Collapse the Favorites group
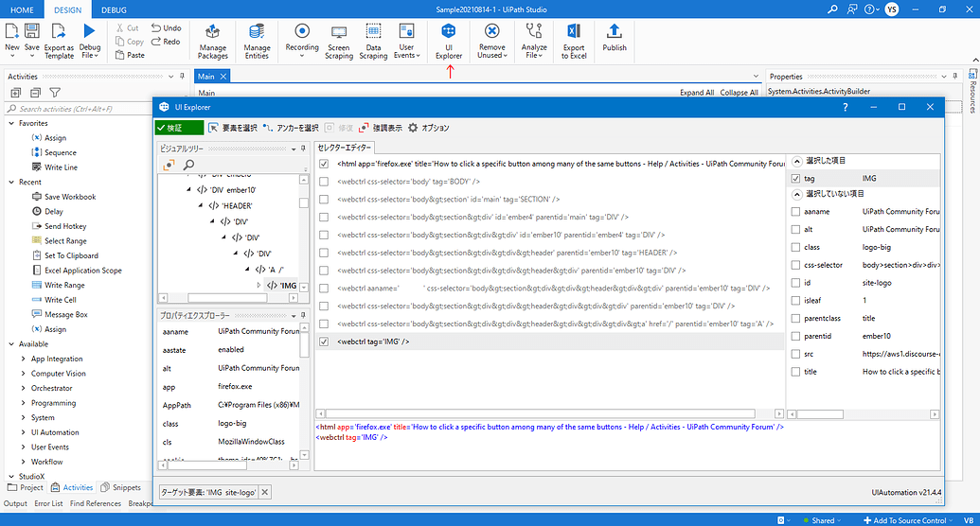The height and width of the screenshot is (526, 980). coord(11,123)
